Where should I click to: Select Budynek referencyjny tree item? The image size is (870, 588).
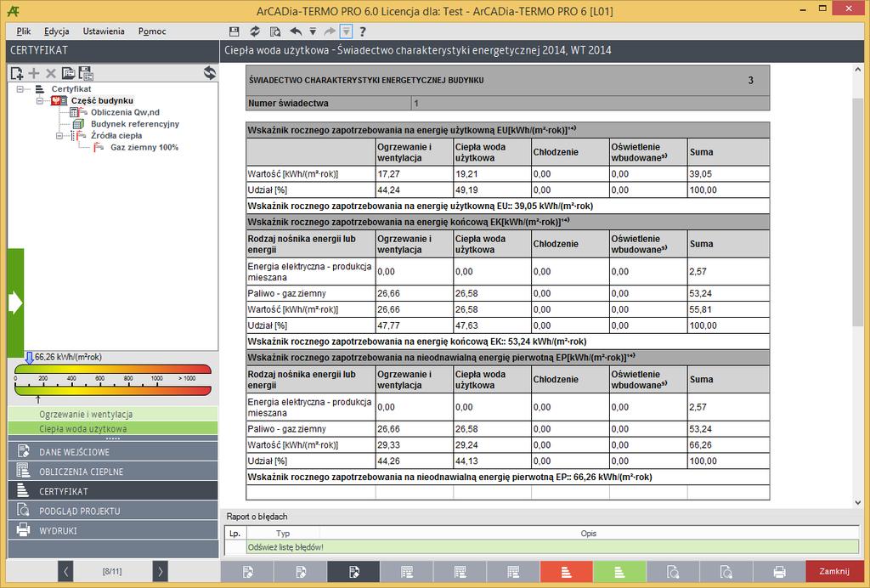tap(135, 124)
